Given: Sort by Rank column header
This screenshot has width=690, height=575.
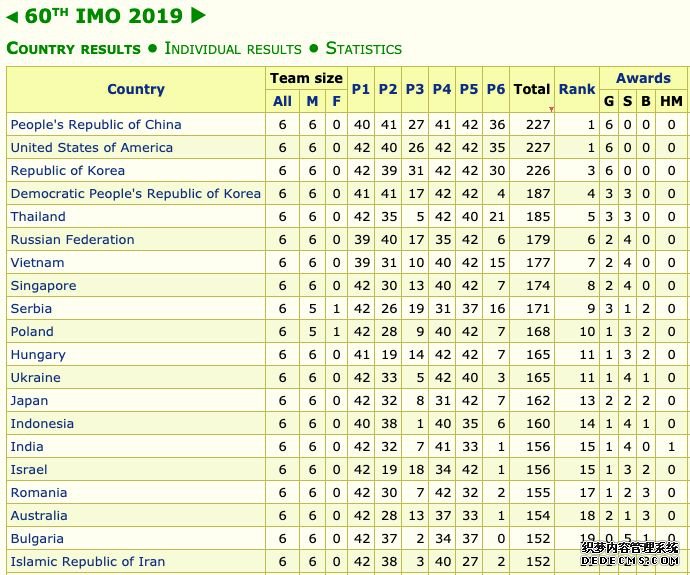Looking at the screenshot, I should (x=577, y=89).
